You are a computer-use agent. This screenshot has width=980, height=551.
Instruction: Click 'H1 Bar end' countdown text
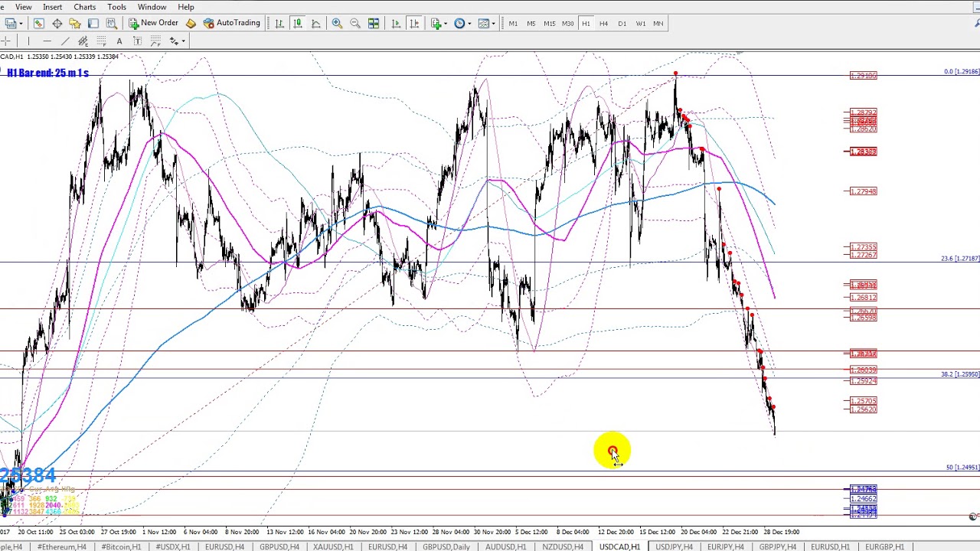(47, 73)
